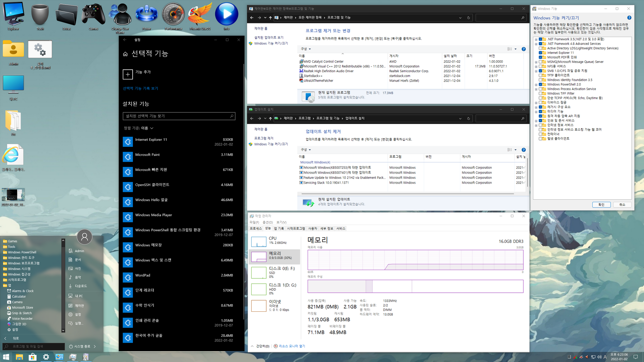Viewport: 644px width, 362px height.
Task: Open 구성 dropdown in 업데이트 설치 window
Action: click(306, 150)
